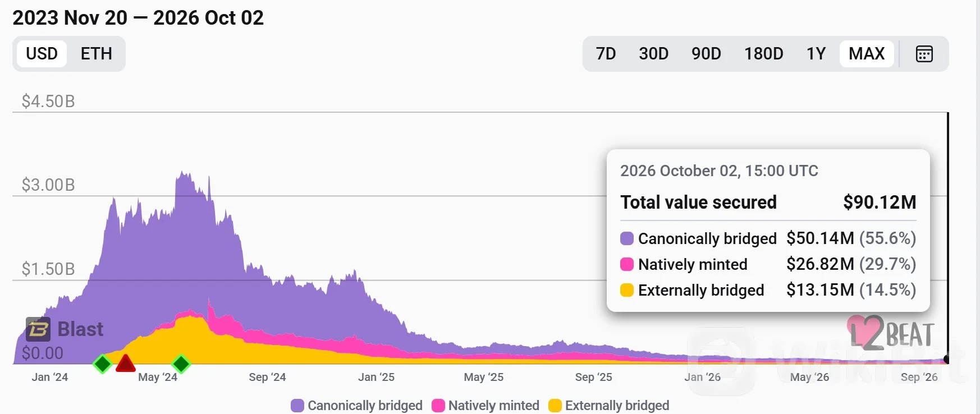The height and width of the screenshot is (414, 980).
Task: Click the second green diamond milestone marker
Action: (181, 364)
